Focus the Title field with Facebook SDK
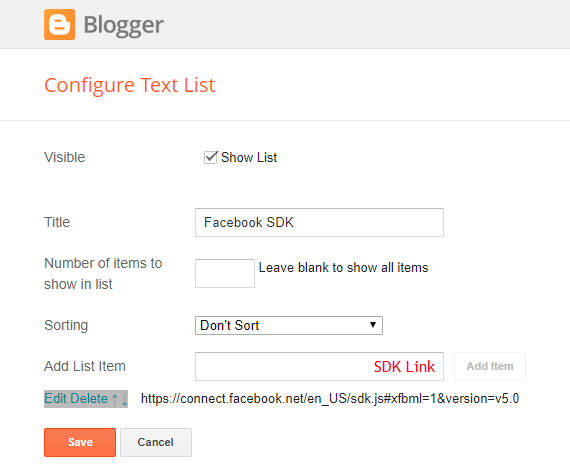This screenshot has height=467, width=570. pyautogui.click(x=319, y=222)
